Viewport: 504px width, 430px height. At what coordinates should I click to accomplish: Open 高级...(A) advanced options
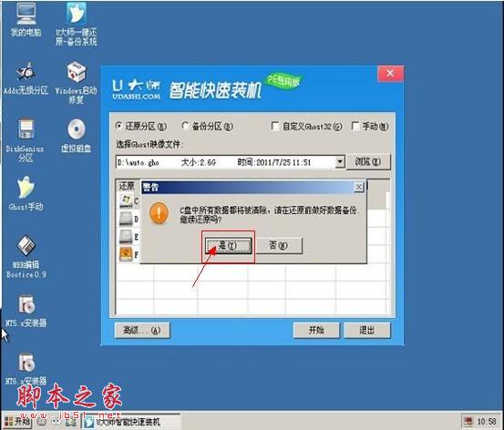tap(142, 330)
